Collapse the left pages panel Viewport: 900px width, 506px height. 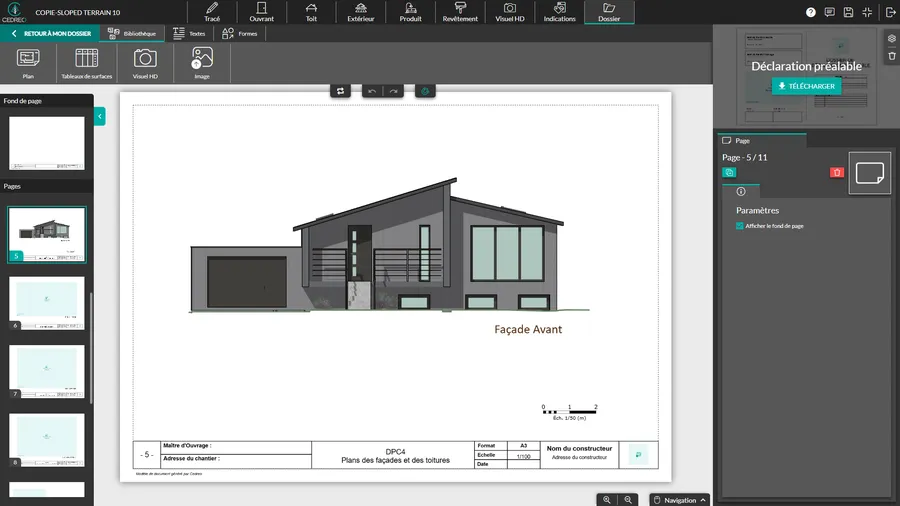[x=100, y=116]
